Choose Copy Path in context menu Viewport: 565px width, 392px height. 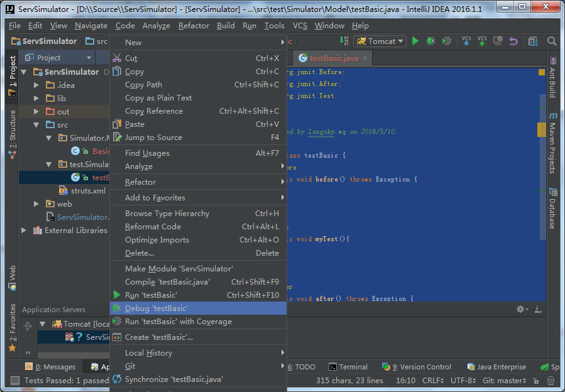[198, 85]
